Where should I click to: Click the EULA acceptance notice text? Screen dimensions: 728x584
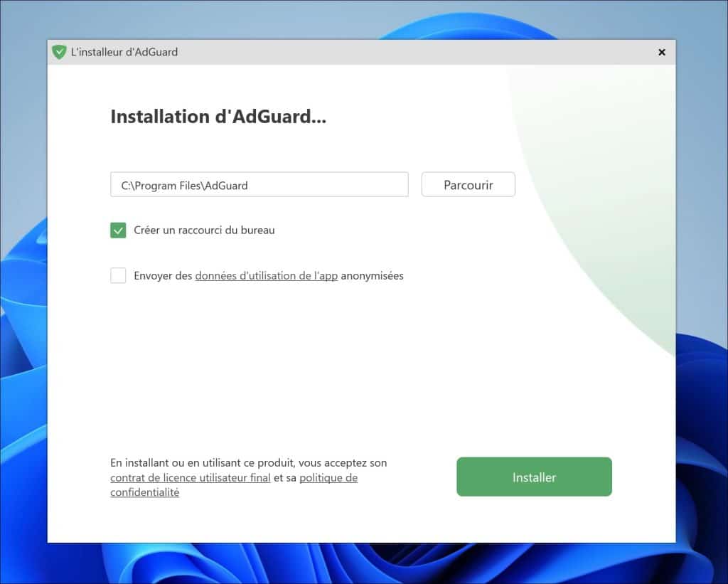(247, 463)
